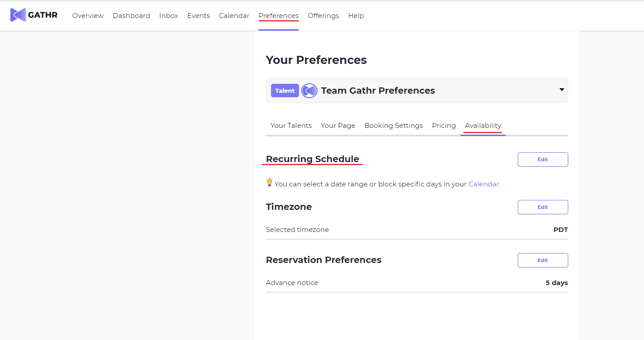Viewport: 644px width, 340px height.
Task: Click the Gathr logo icon
Action: coord(18,15)
